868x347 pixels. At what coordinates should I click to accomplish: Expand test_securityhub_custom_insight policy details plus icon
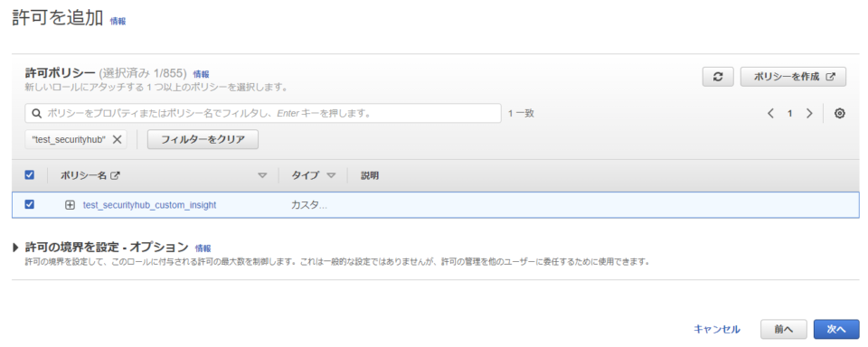point(70,205)
